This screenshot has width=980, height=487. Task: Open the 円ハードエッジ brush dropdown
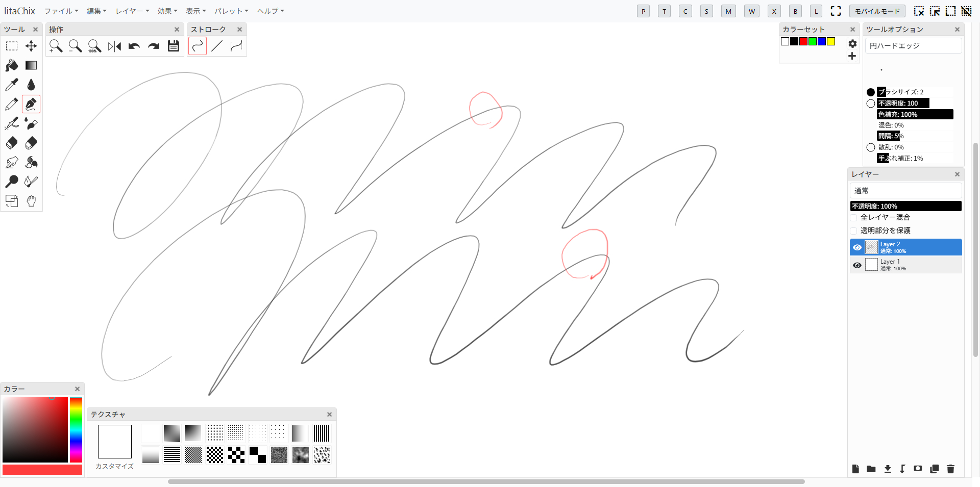click(x=913, y=46)
